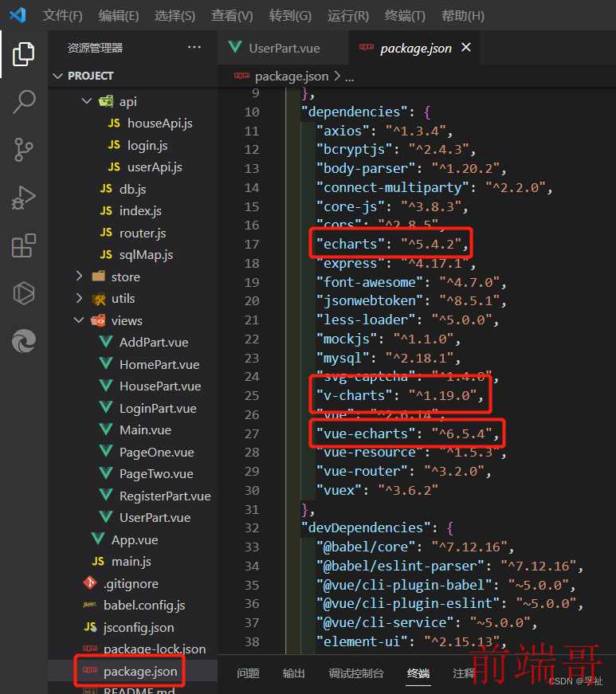Open sqlMap.js file
This screenshot has width=616, height=694.
click(x=137, y=255)
